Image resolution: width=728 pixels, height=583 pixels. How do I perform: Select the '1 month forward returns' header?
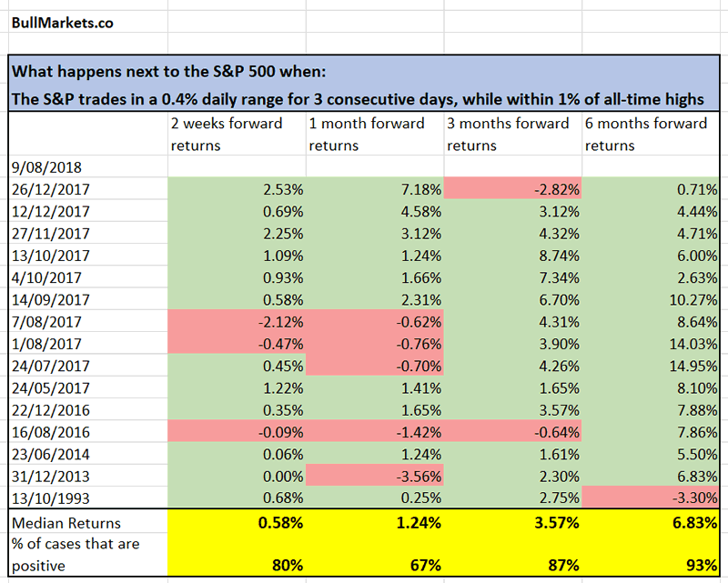coord(367,134)
